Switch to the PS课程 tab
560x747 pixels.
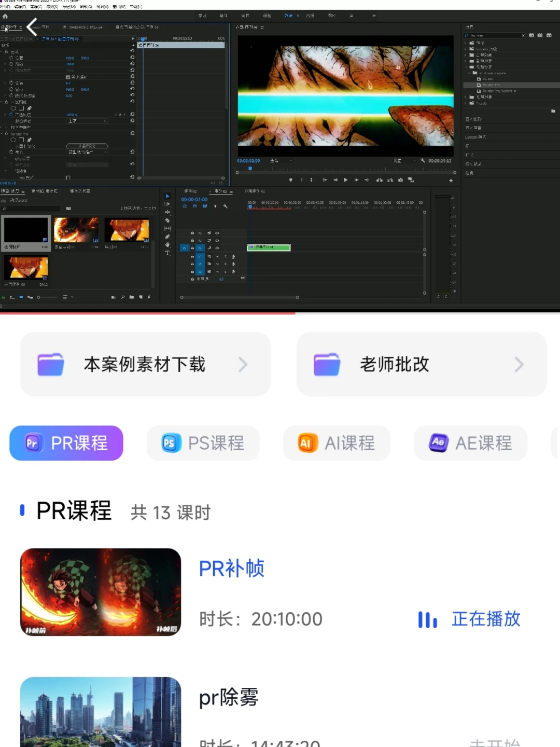click(x=203, y=443)
